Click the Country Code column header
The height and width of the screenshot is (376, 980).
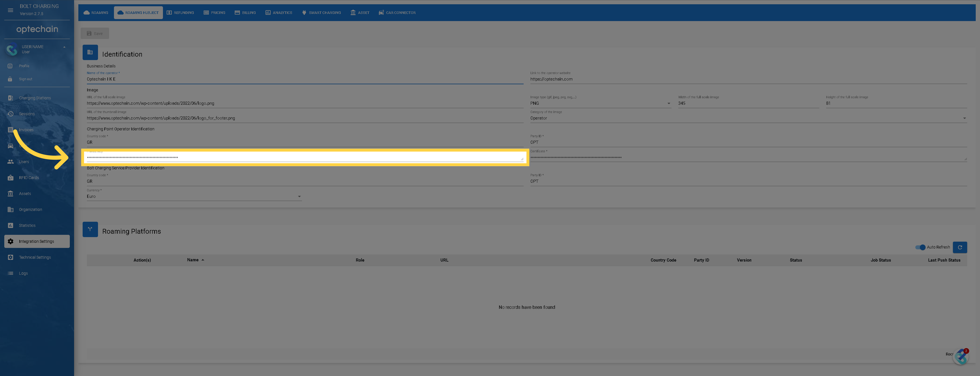[x=663, y=260]
